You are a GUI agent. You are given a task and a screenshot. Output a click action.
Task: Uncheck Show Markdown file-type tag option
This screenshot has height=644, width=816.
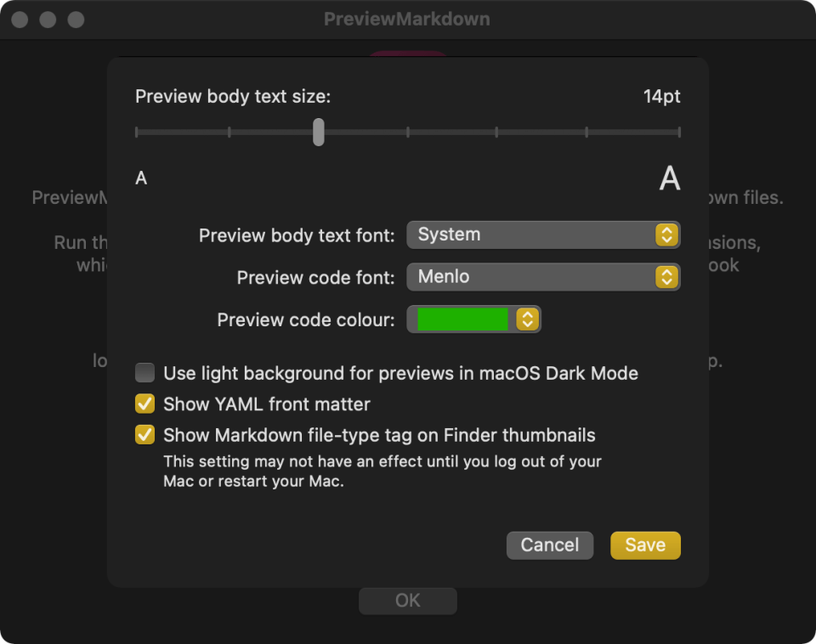[145, 435]
